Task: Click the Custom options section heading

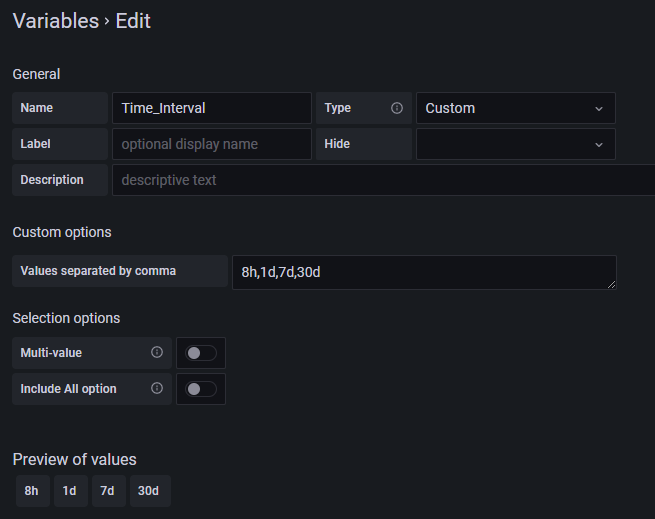Action: point(62,232)
